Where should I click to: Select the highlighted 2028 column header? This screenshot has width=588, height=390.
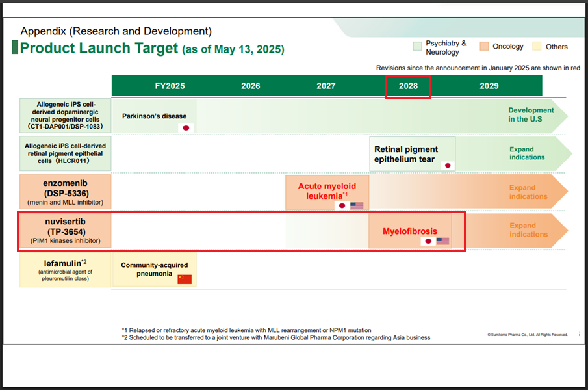click(408, 86)
